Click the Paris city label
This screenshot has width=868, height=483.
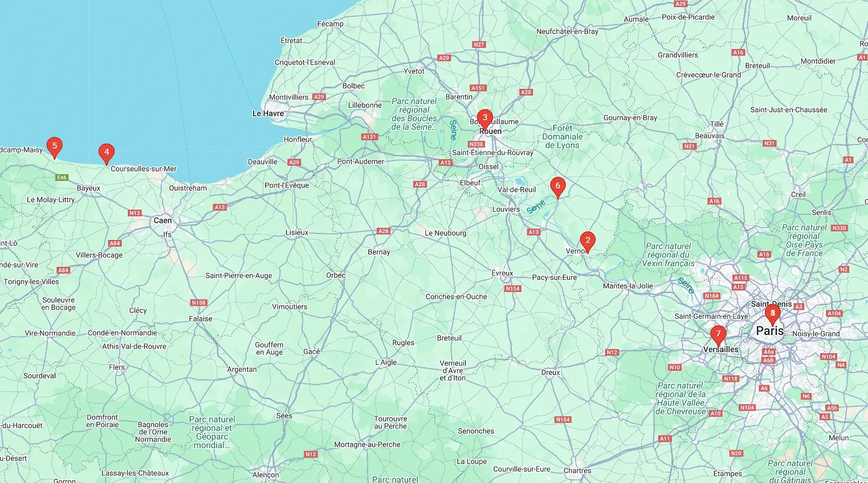770,331
